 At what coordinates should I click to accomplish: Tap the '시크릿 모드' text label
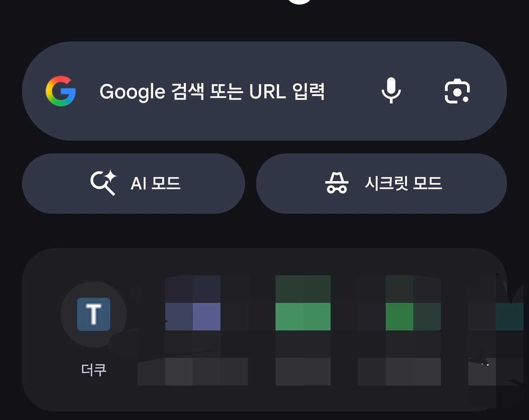[x=403, y=183]
